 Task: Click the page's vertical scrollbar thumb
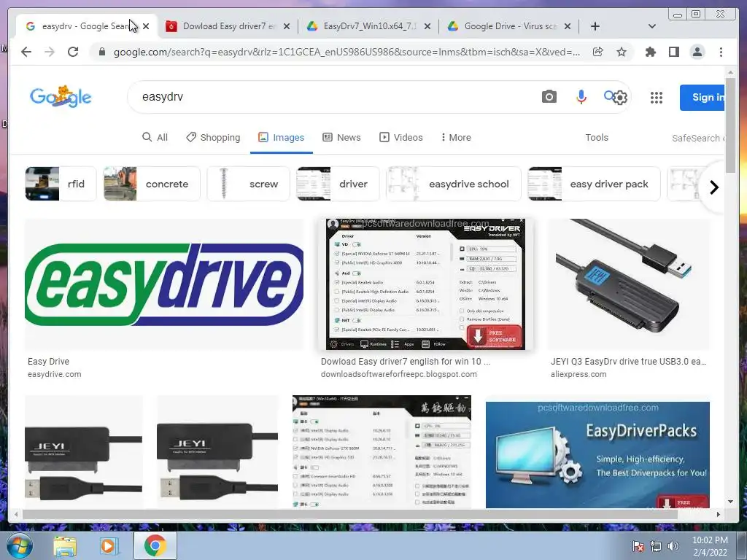(730, 124)
